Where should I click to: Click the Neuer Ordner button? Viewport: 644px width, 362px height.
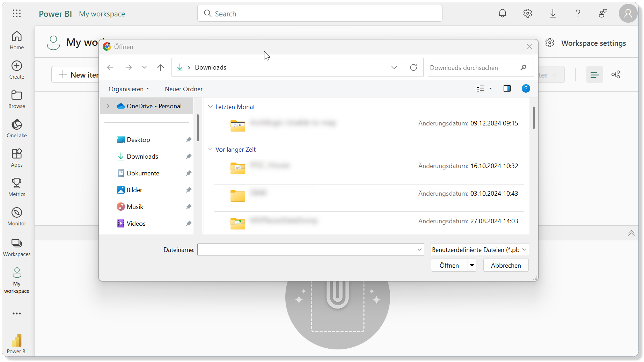coord(184,89)
